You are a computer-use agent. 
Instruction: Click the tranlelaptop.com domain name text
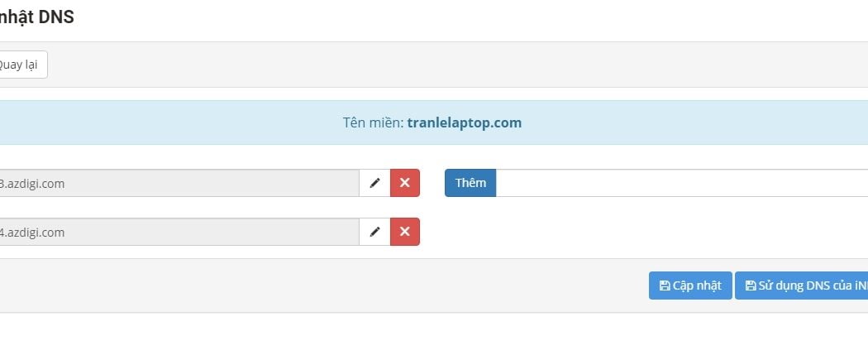(x=465, y=122)
